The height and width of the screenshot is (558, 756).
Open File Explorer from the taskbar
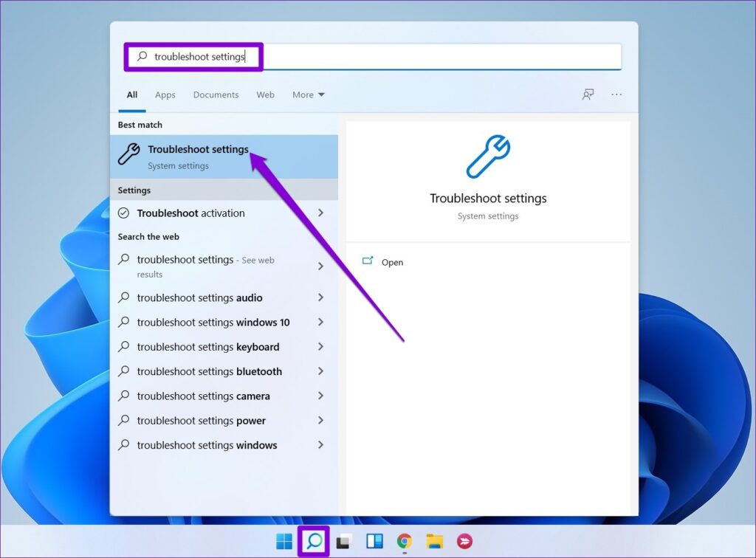pos(435,541)
